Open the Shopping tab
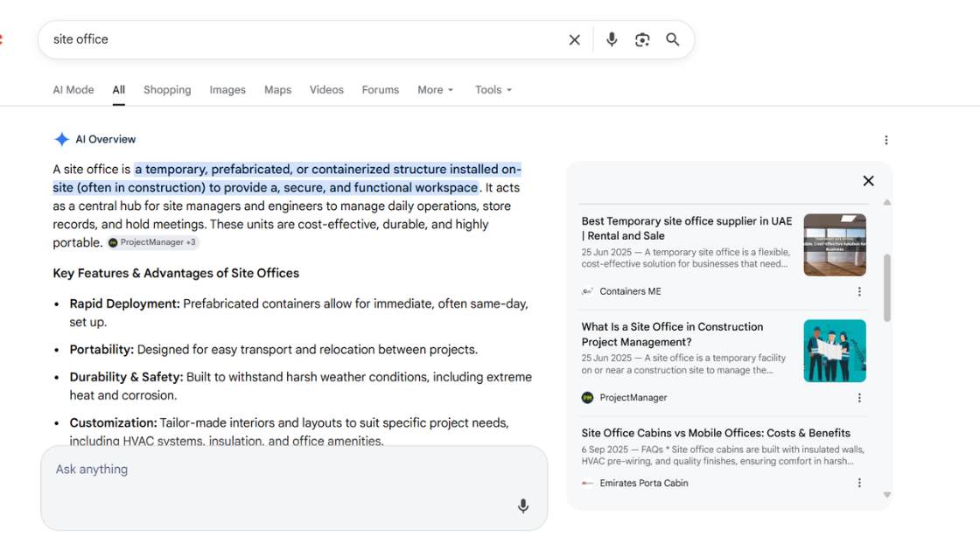 (x=167, y=90)
